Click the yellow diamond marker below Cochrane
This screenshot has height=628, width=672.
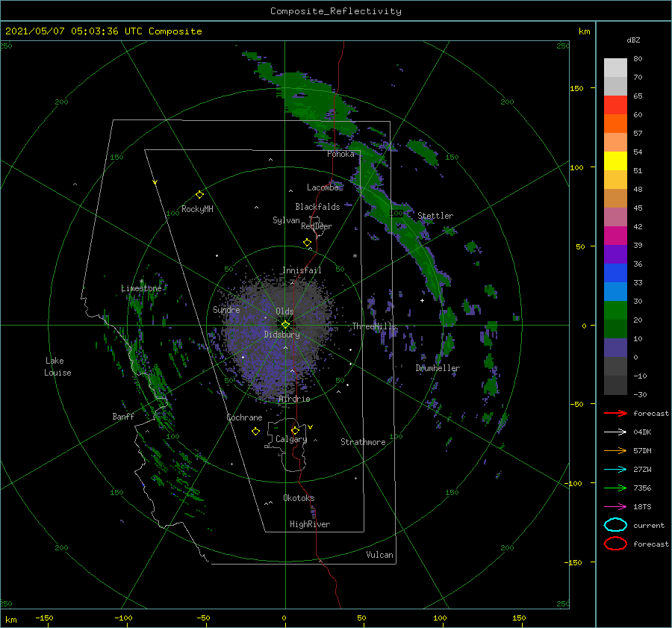tap(255, 432)
